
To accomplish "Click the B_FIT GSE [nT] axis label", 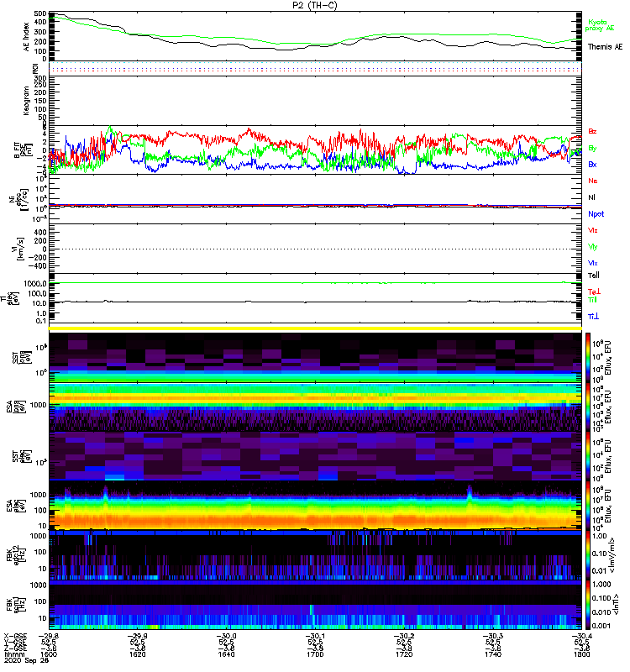I will point(24,150).
